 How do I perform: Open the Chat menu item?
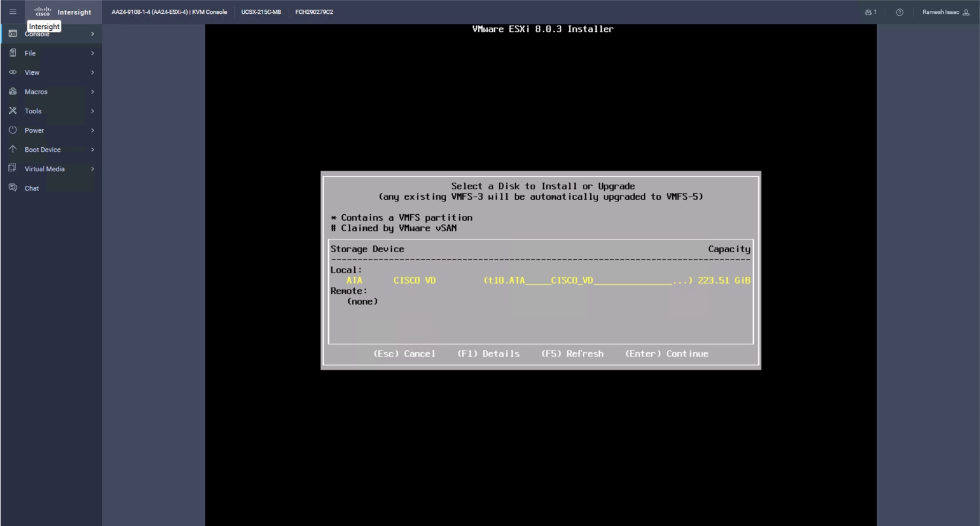(x=51, y=188)
